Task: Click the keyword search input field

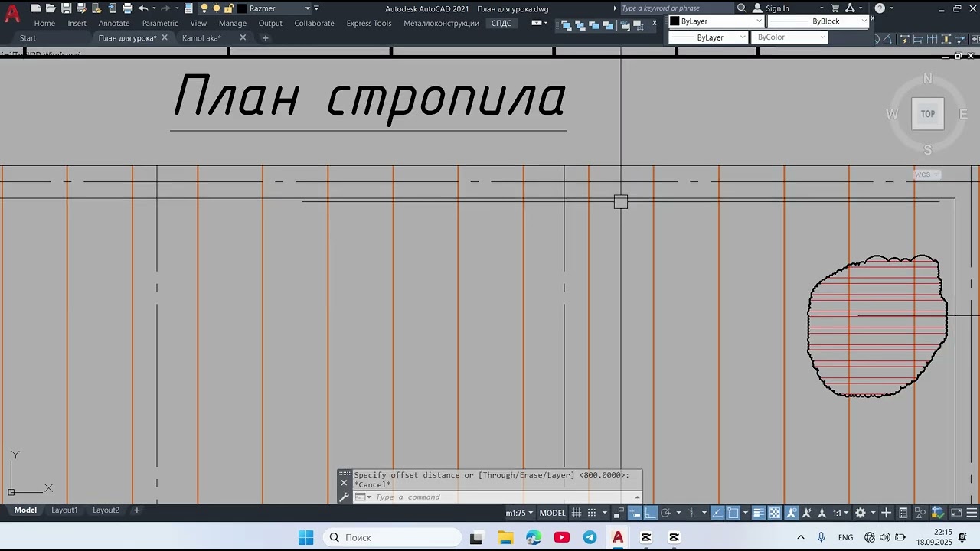Action: 677,8
